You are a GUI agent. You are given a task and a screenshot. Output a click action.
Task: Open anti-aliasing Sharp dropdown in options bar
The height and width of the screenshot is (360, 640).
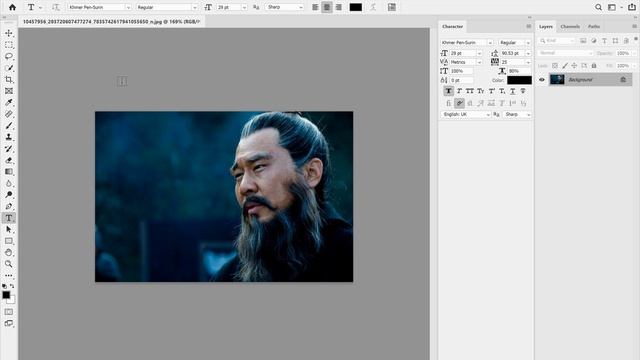pyautogui.click(x=301, y=7)
